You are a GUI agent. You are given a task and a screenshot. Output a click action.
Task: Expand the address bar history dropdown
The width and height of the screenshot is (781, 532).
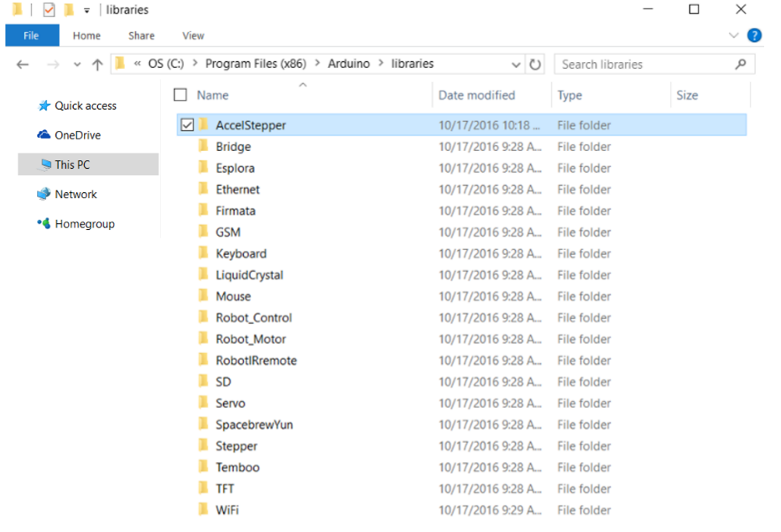coord(516,65)
